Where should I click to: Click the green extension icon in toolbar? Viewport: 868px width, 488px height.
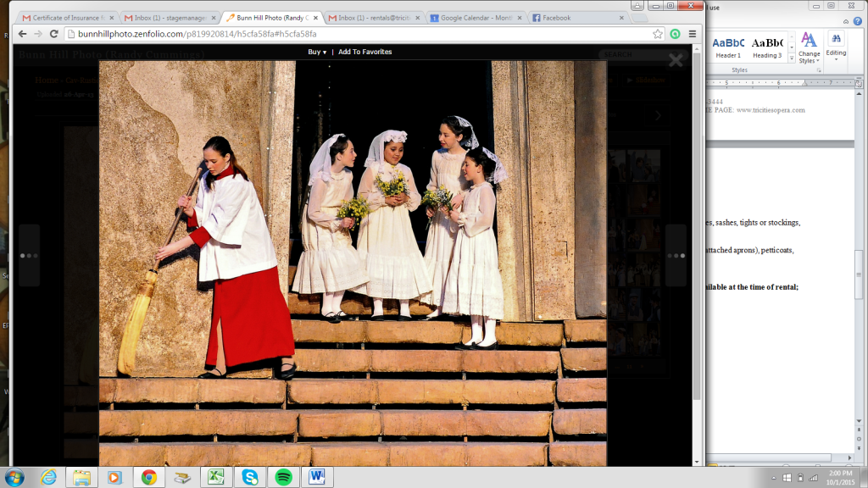pyautogui.click(x=675, y=34)
